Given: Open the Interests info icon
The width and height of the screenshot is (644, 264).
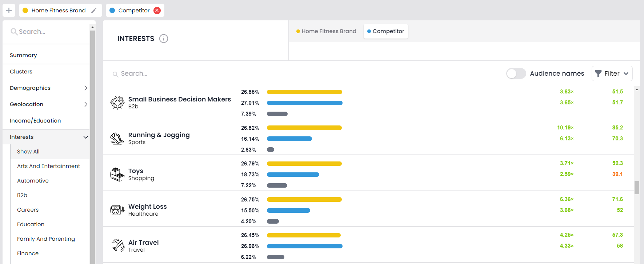Looking at the screenshot, I should point(164,39).
